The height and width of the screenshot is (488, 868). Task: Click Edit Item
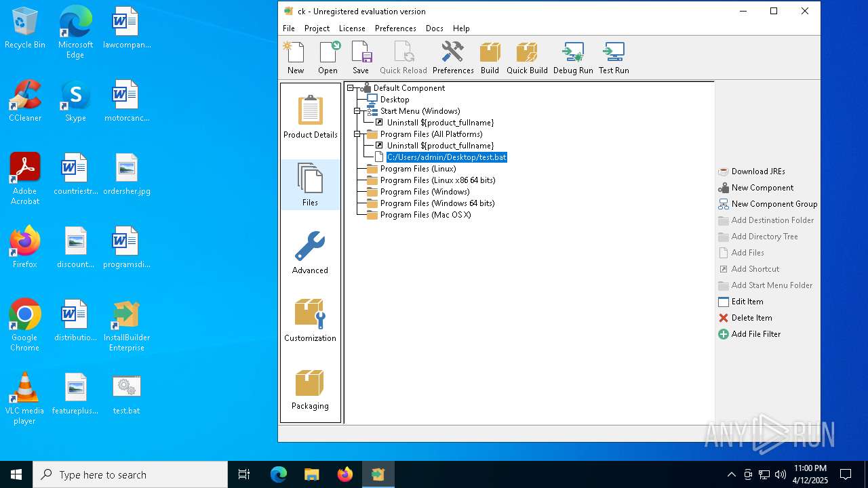[x=741, y=302]
